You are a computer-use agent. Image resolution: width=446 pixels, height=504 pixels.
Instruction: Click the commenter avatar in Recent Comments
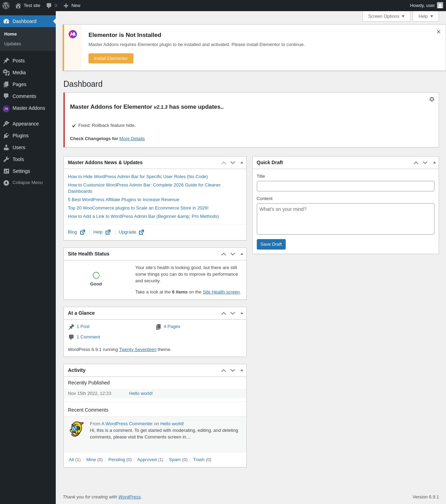77,429
